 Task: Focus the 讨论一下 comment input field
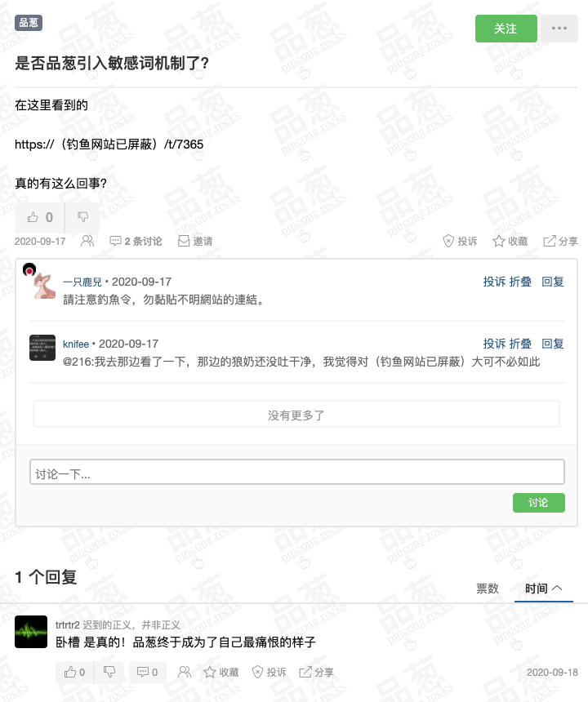point(297,472)
